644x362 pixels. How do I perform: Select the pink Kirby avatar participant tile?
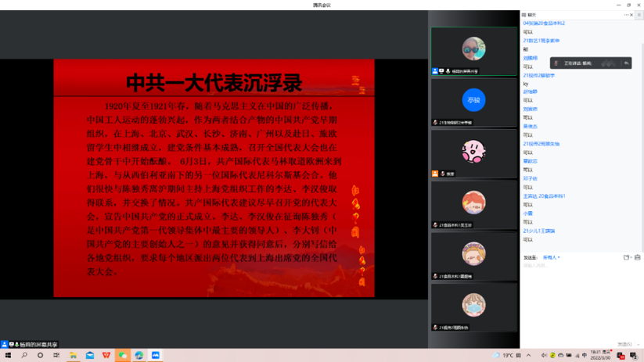(x=473, y=152)
